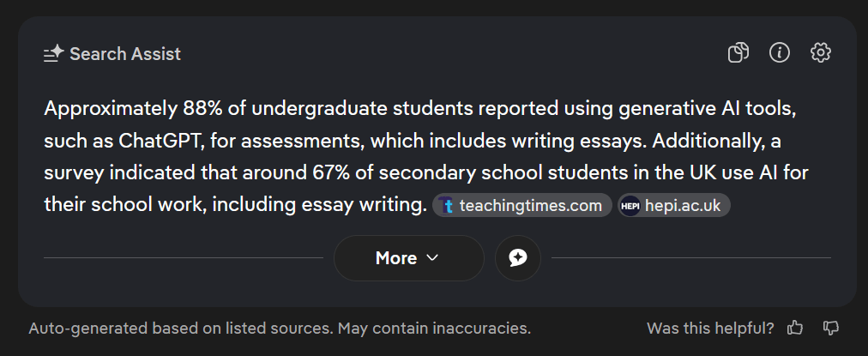Open the info icon about Search Assist
This screenshot has height=356, width=868.
[x=780, y=53]
